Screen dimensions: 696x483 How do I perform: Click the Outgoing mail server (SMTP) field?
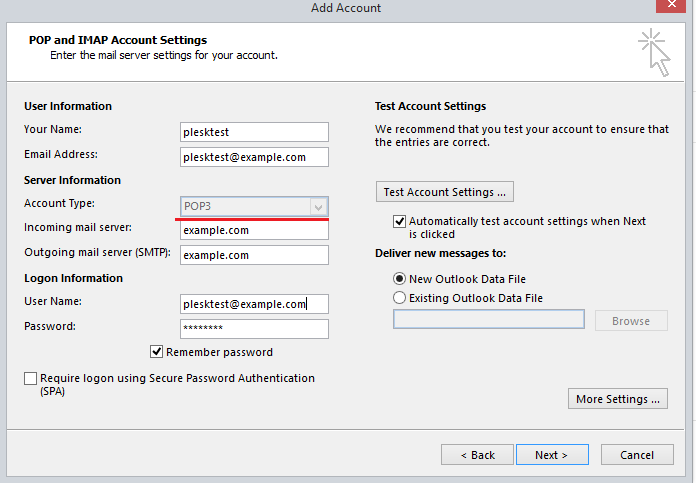(x=254, y=255)
